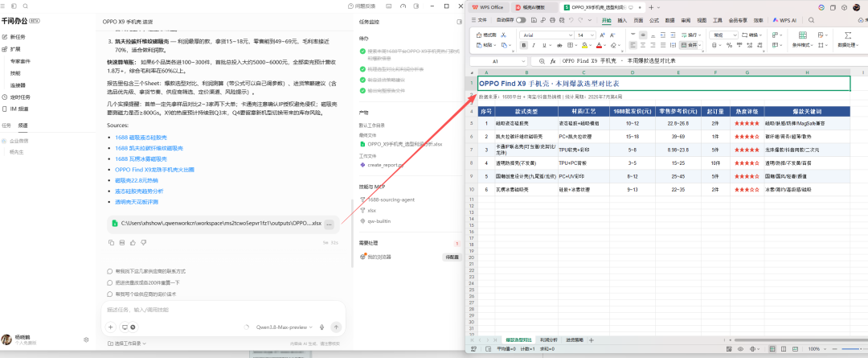Select suggestion 帮我找下这几家供应商的联系方式

click(x=146, y=271)
